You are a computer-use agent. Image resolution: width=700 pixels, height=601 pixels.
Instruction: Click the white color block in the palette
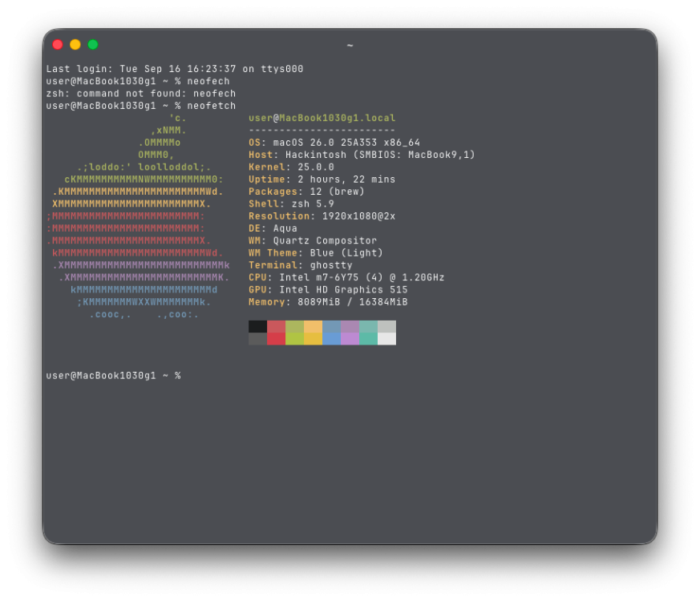coord(386,339)
